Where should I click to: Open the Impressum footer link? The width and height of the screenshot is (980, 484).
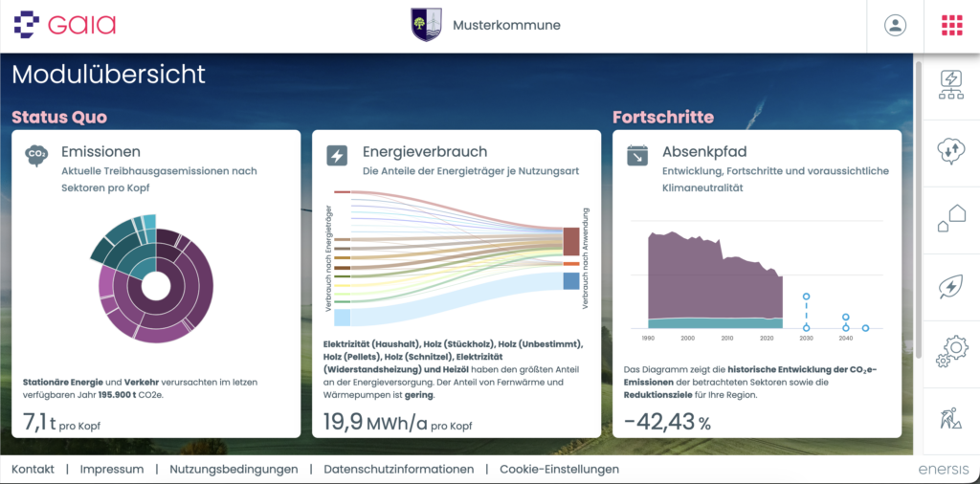point(112,470)
